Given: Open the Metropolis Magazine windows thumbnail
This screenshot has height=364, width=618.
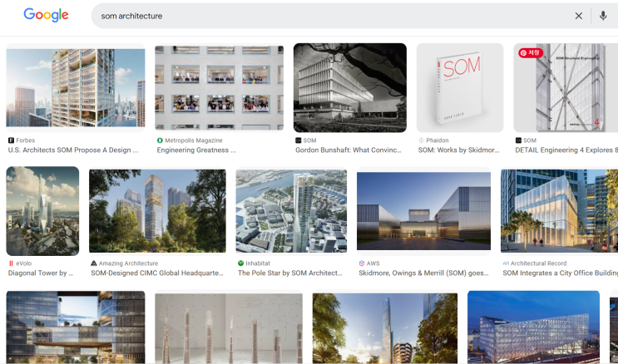Looking at the screenshot, I should click(x=219, y=88).
